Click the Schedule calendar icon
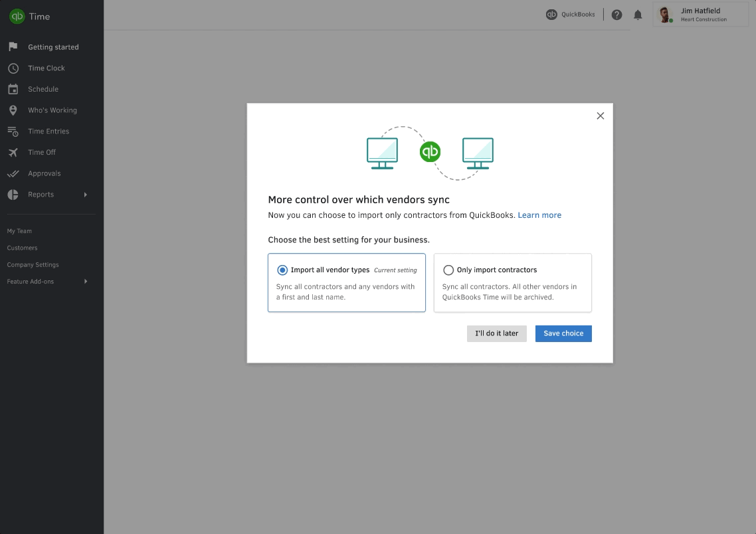The width and height of the screenshot is (756, 534). pos(13,89)
